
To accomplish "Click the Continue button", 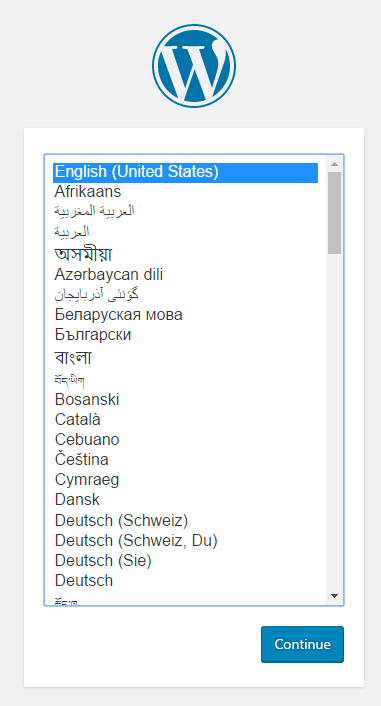I will (302, 644).
